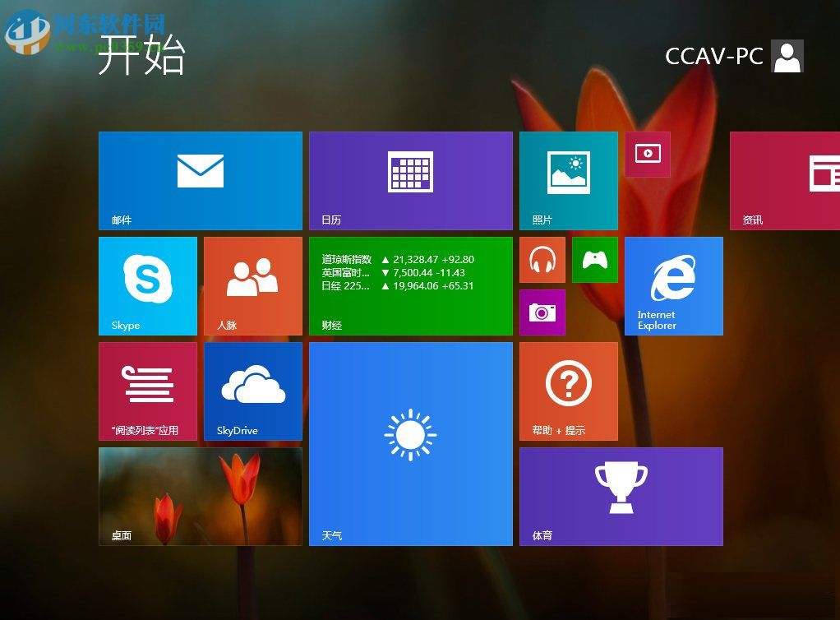Check the 天气 Weather app
Screen dimensions: 840x620
(x=411, y=444)
